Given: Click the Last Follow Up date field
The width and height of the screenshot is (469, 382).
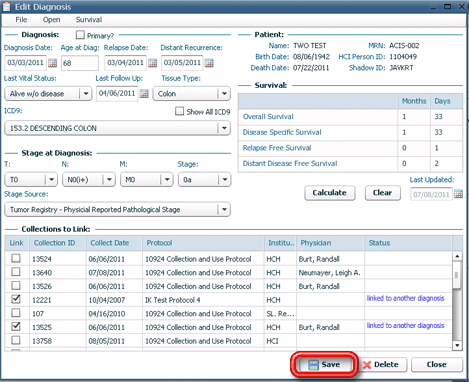Looking at the screenshot, I should 117,94.
